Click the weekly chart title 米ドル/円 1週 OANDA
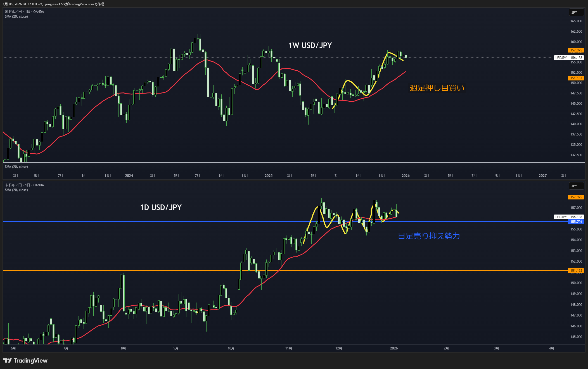 pyautogui.click(x=24, y=12)
